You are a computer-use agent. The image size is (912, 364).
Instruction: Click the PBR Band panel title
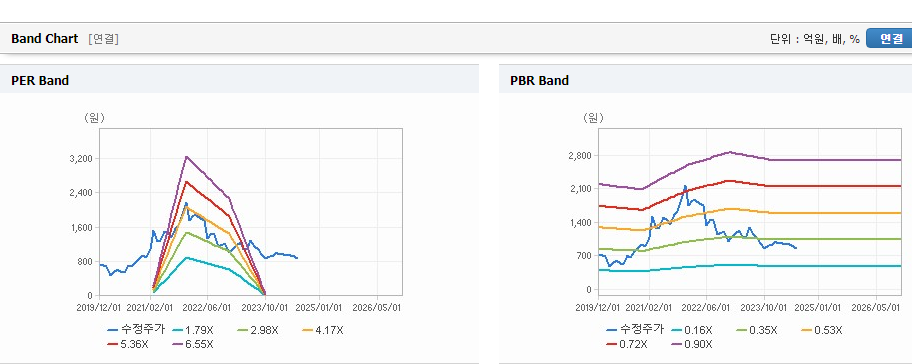click(x=539, y=81)
